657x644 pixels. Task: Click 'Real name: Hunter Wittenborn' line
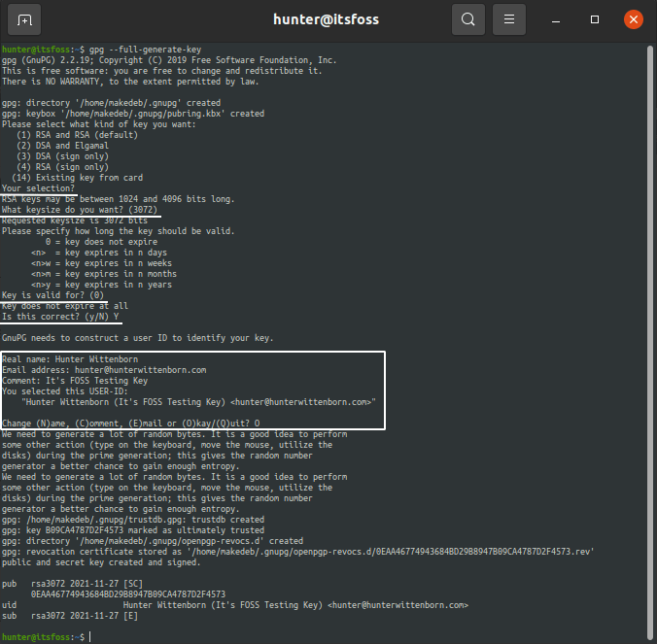(70, 359)
